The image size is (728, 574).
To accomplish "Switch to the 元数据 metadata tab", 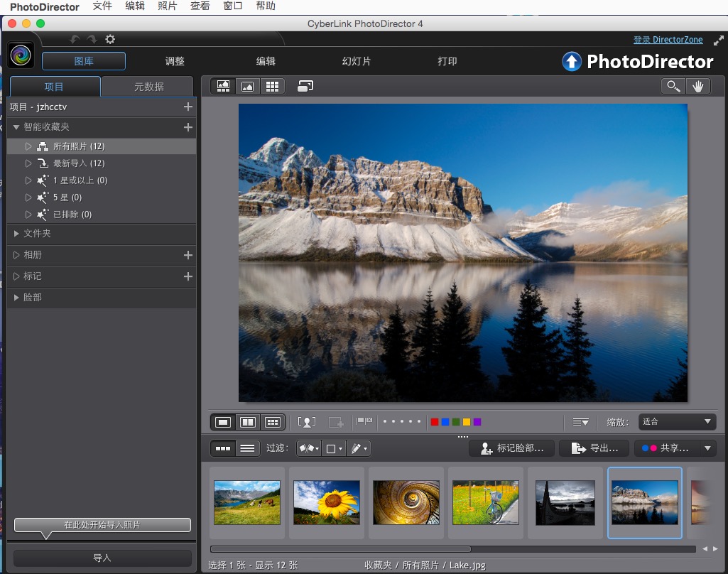I will (148, 87).
